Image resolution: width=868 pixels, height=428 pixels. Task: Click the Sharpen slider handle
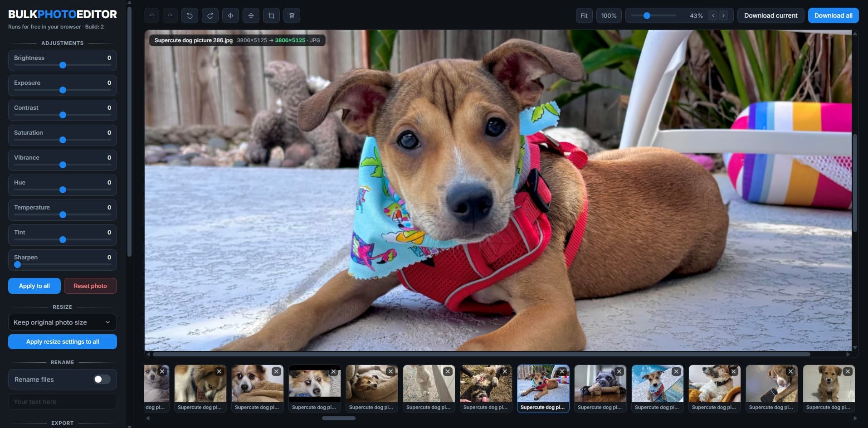(x=18, y=265)
